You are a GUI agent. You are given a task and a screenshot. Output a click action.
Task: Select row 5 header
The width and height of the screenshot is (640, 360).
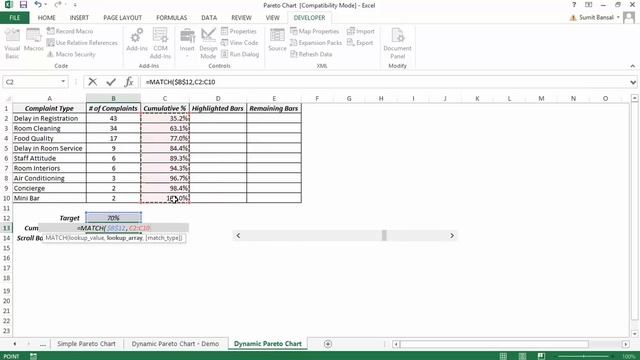pos(6,148)
